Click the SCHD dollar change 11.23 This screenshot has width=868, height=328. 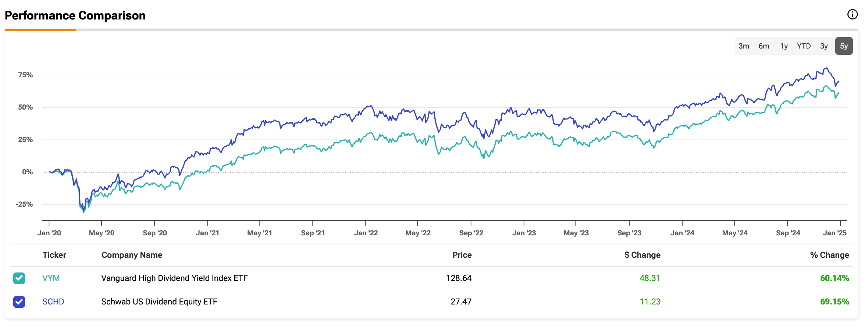[650, 302]
